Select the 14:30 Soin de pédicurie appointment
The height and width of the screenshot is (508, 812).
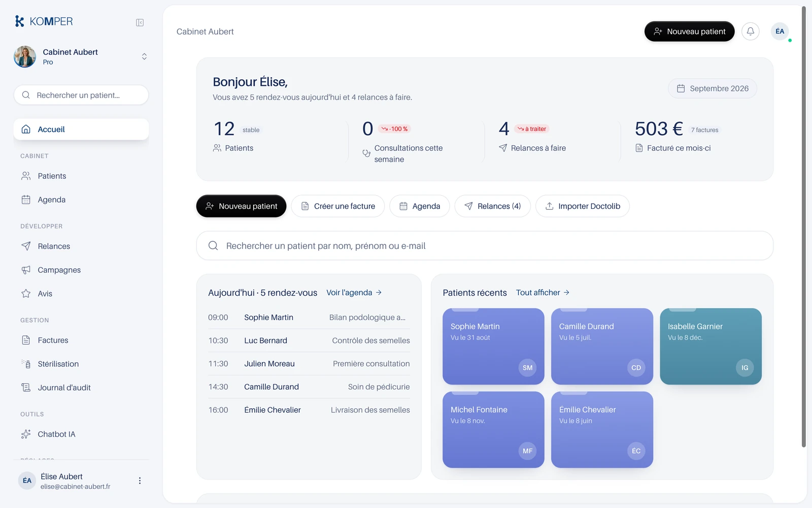pyautogui.click(x=309, y=387)
